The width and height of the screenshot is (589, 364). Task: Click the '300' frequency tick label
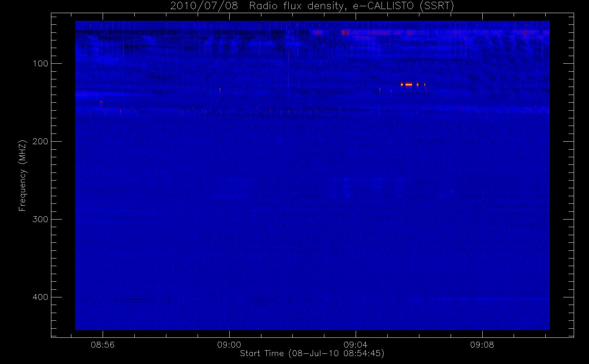(x=40, y=219)
